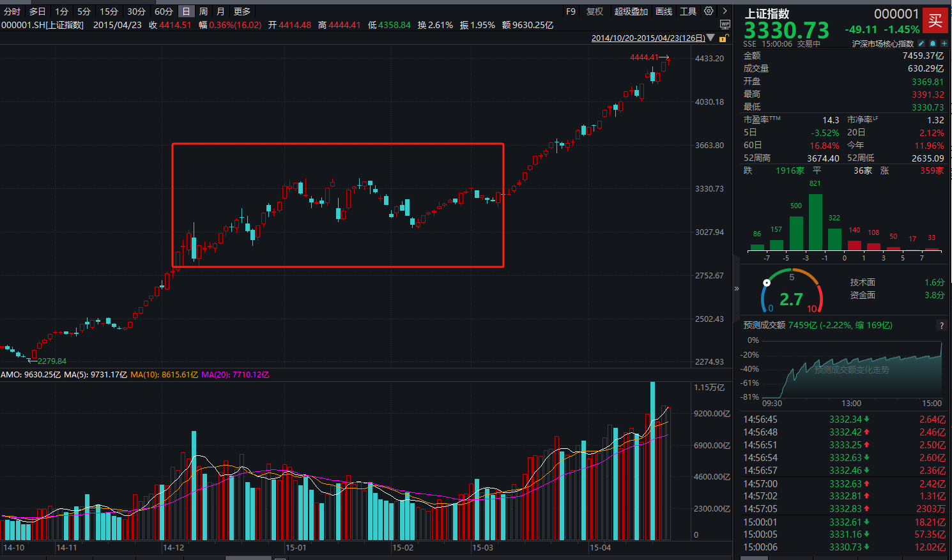Click the 上证指数 index name
This screenshot has width=952, height=560.
pyautogui.click(x=767, y=13)
